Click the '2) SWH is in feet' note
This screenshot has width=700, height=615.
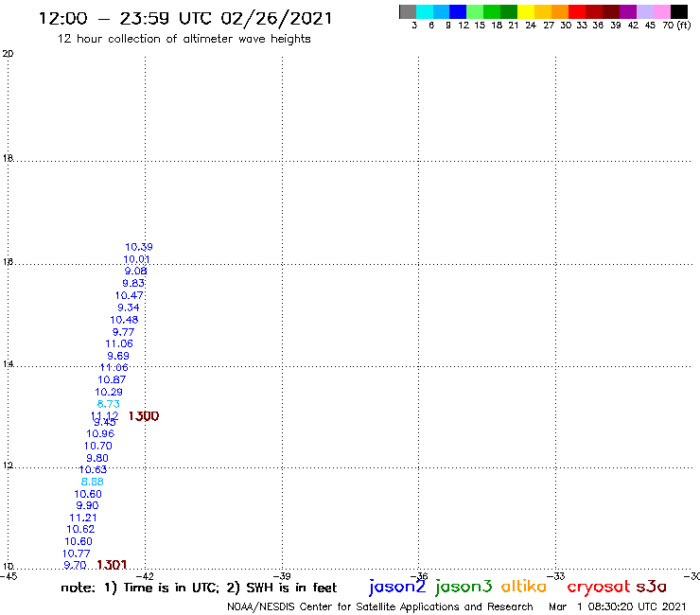(x=282, y=588)
